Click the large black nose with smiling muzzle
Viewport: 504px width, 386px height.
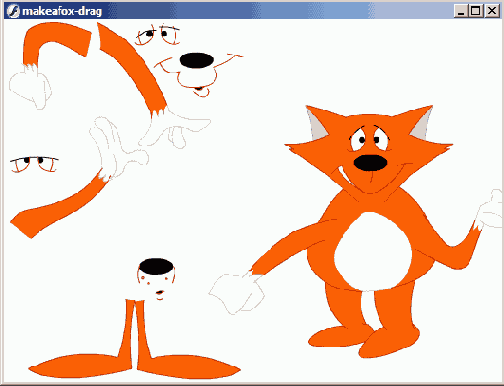[197, 74]
